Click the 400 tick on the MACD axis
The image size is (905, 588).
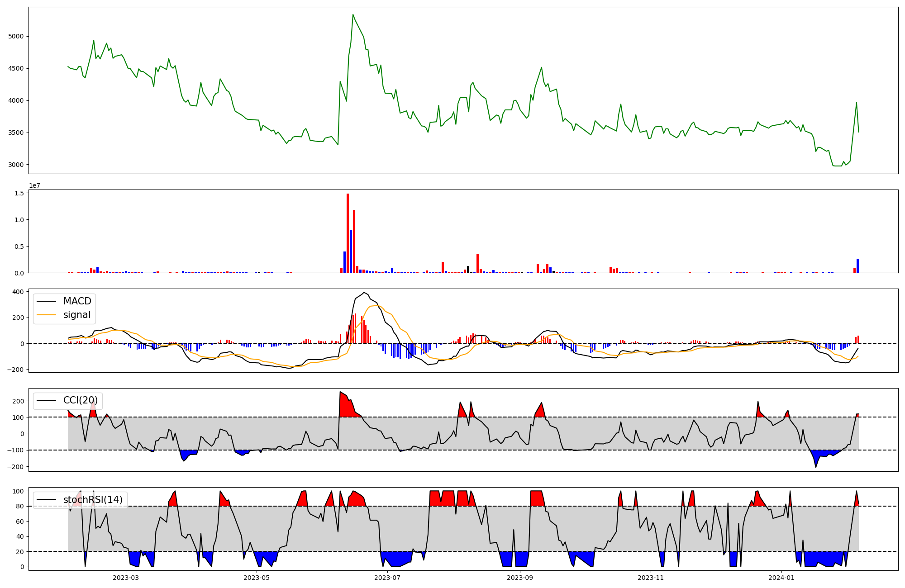click(18, 292)
